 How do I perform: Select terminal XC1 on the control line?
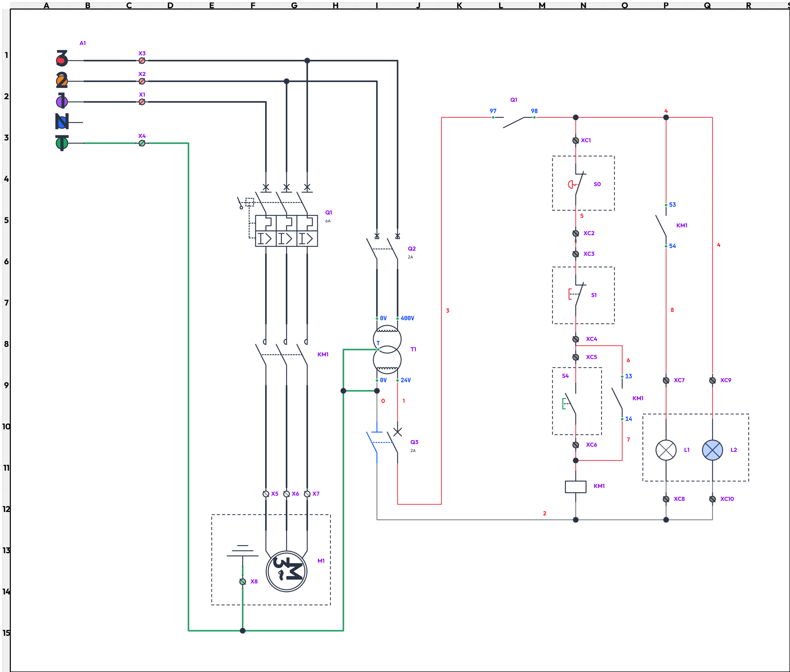click(x=576, y=140)
